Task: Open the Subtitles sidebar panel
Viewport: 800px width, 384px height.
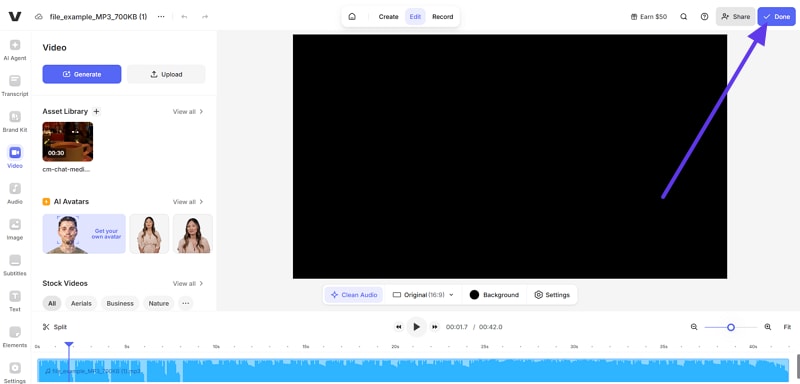Action: (x=15, y=265)
